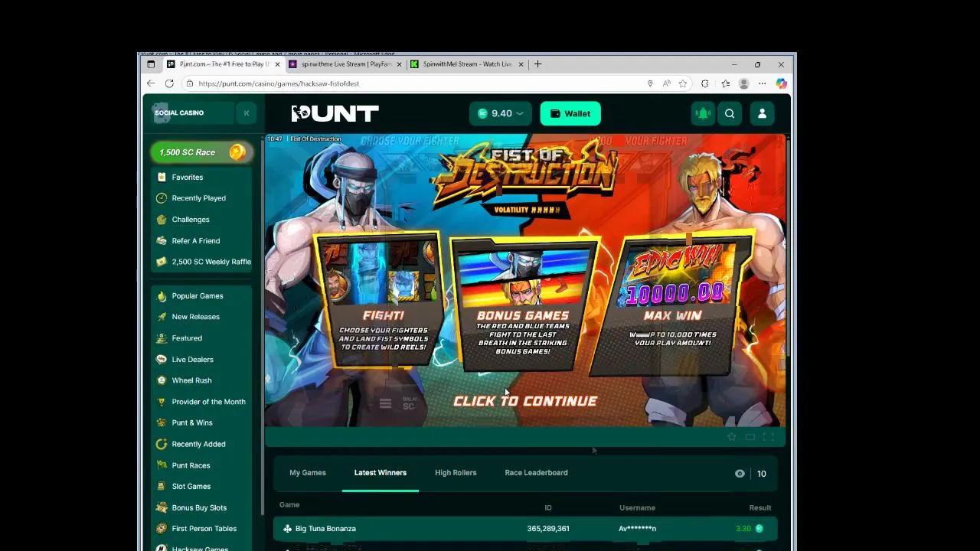980x551 pixels.
Task: Click the bet ID 365,289,361
Action: pos(548,529)
